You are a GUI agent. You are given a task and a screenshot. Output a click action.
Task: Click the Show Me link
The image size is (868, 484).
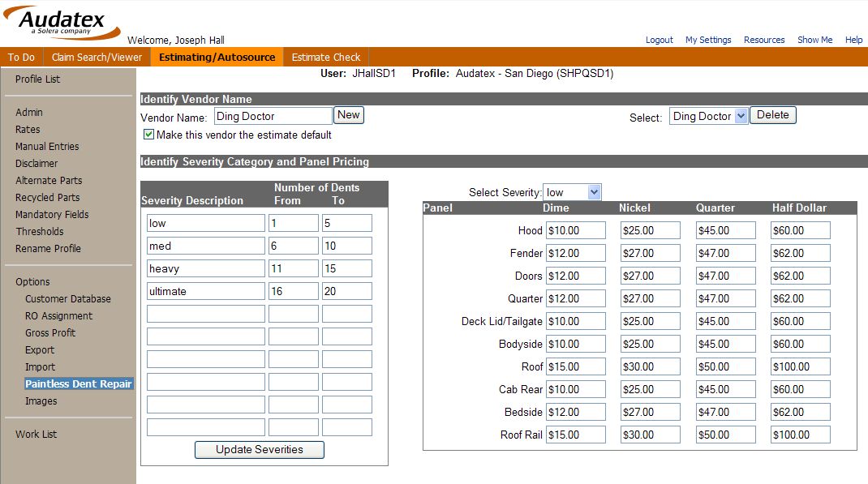(x=814, y=40)
